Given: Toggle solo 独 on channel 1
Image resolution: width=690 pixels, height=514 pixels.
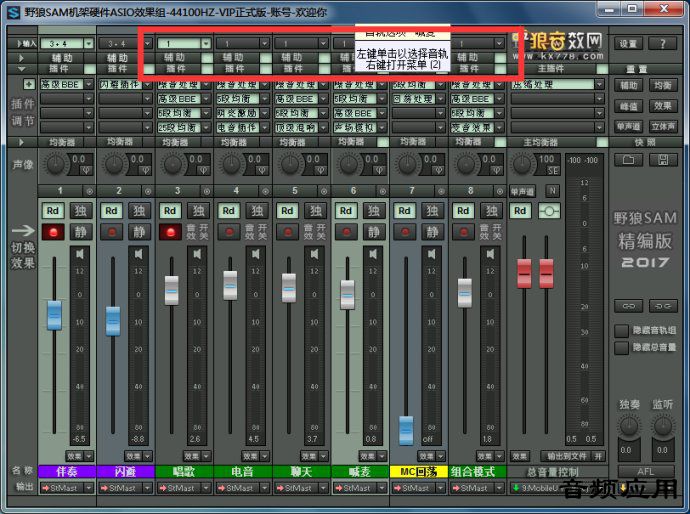Looking at the screenshot, I should [81, 211].
